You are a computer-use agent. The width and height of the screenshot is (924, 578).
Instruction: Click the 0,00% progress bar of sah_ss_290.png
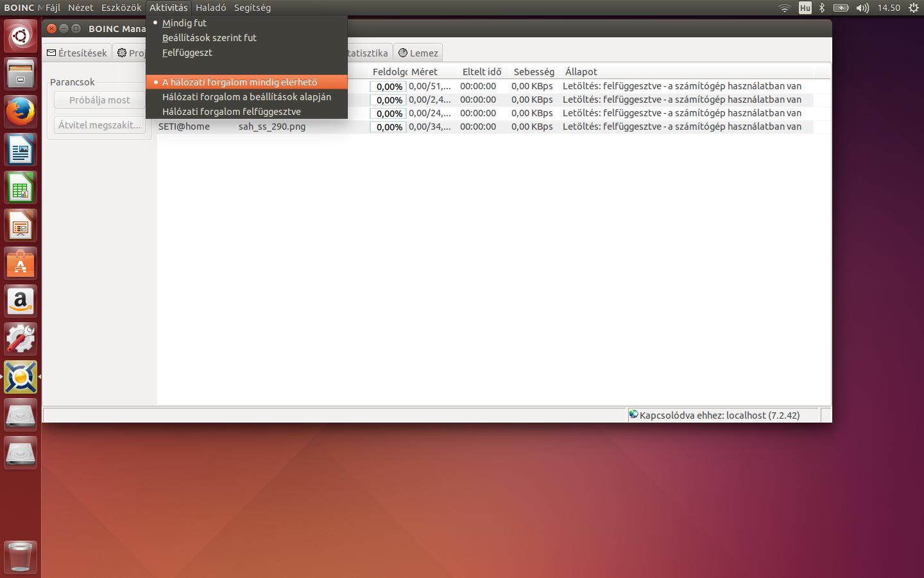click(388, 127)
